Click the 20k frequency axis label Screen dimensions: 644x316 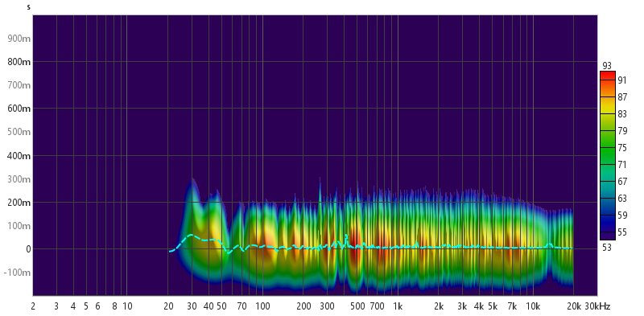click(574, 306)
